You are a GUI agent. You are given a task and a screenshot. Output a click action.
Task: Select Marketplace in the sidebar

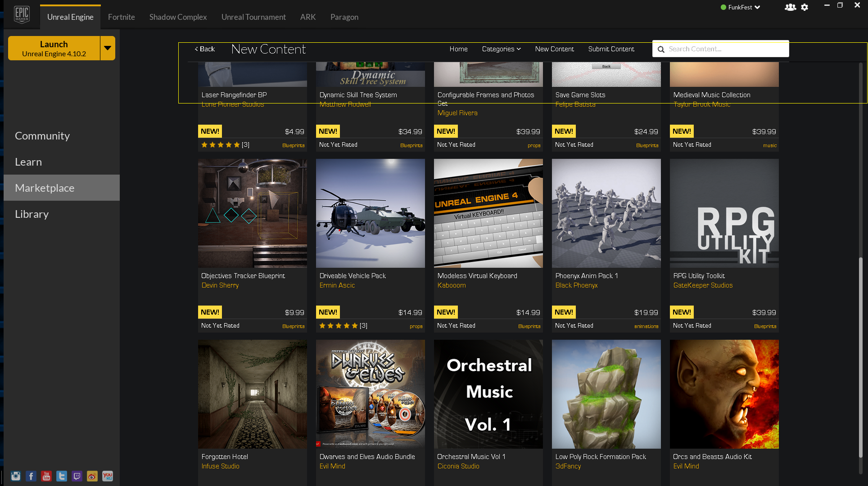pos(62,188)
